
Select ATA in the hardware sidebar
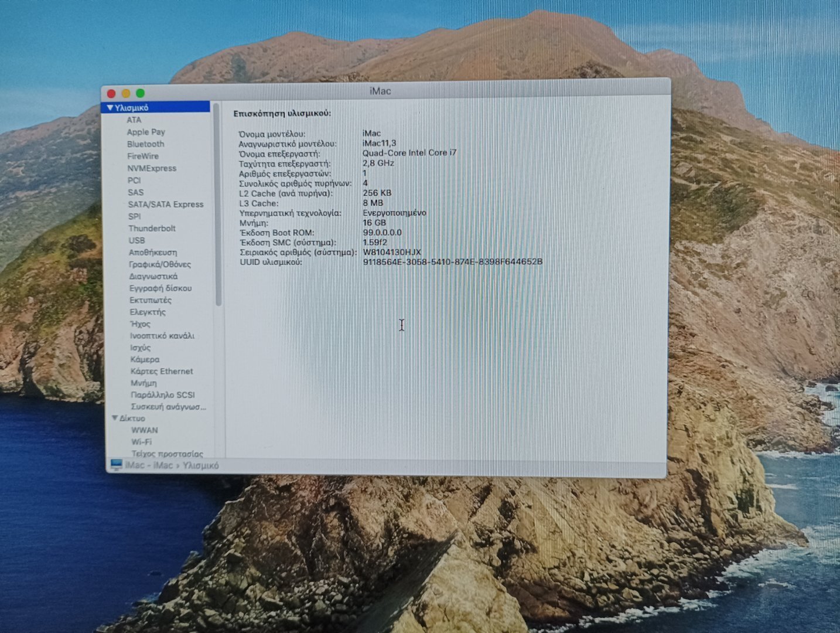click(134, 120)
